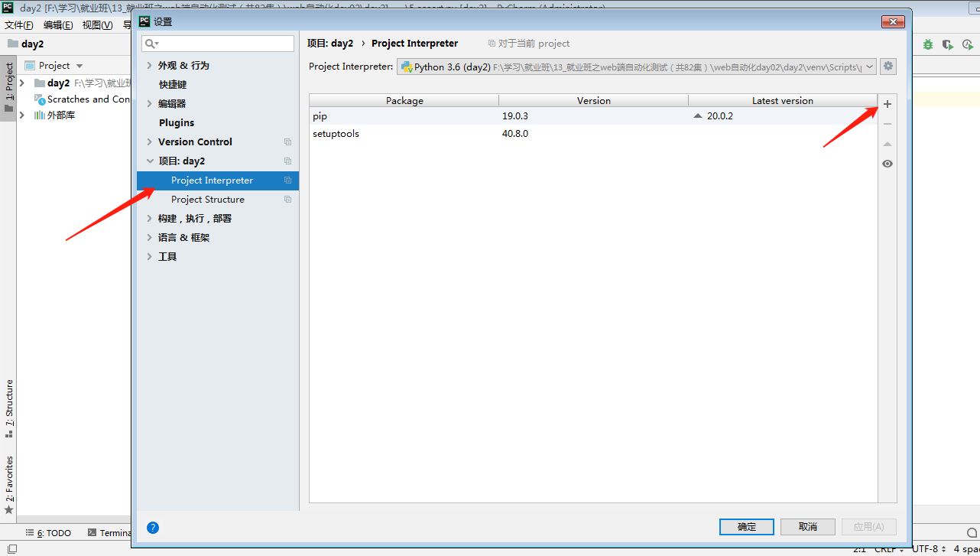Image resolution: width=980 pixels, height=556 pixels.
Task: Expand the 外部库 node in project tree
Action: point(21,115)
